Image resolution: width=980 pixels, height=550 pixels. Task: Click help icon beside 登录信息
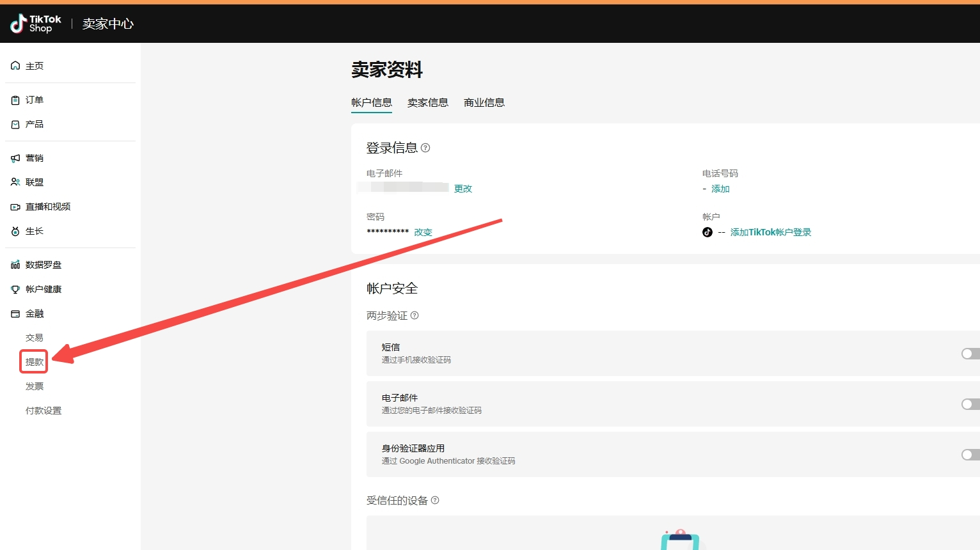click(x=425, y=148)
